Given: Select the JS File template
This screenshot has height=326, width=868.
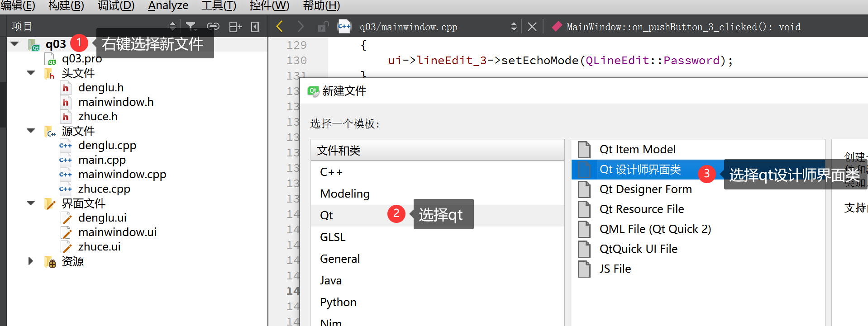Looking at the screenshot, I should click(698, 269).
